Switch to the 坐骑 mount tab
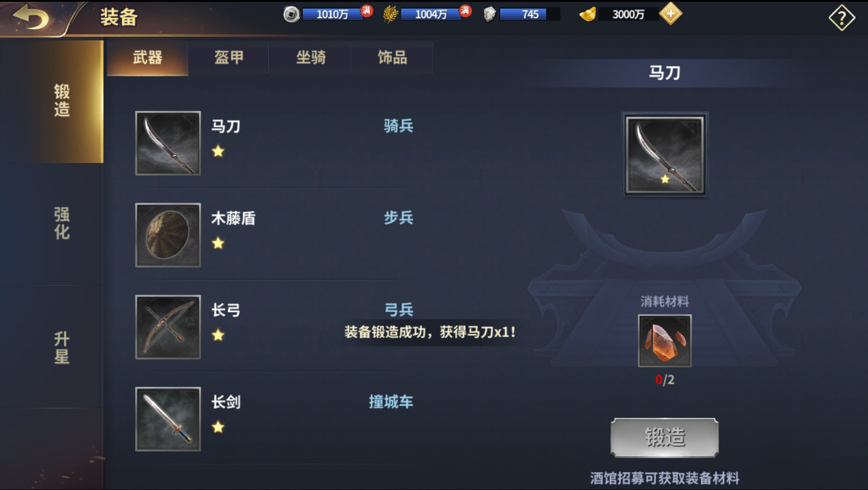 click(x=311, y=58)
